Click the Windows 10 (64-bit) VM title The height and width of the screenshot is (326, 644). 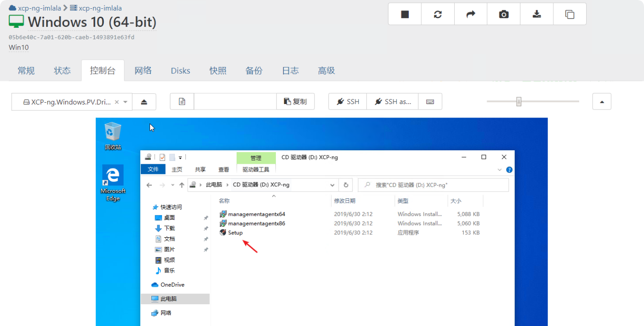pos(92,22)
